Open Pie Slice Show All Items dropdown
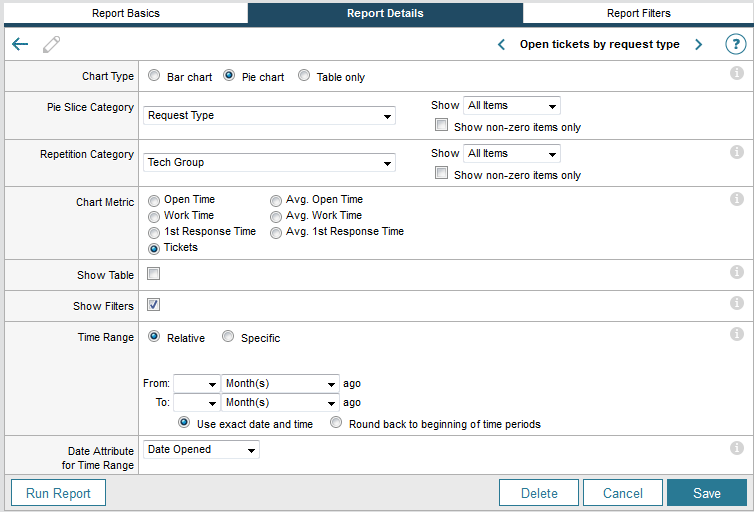Screen dimensions: 754x512 click(512, 105)
